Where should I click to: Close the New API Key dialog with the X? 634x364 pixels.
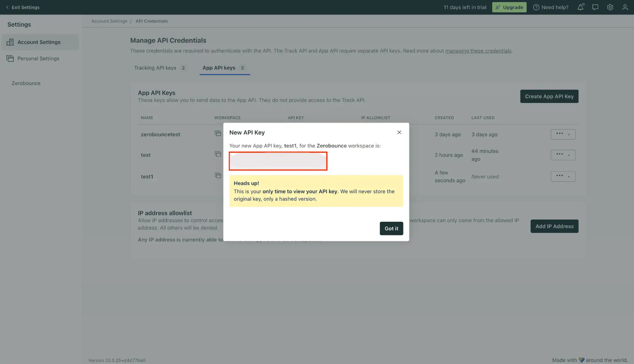pyautogui.click(x=399, y=132)
